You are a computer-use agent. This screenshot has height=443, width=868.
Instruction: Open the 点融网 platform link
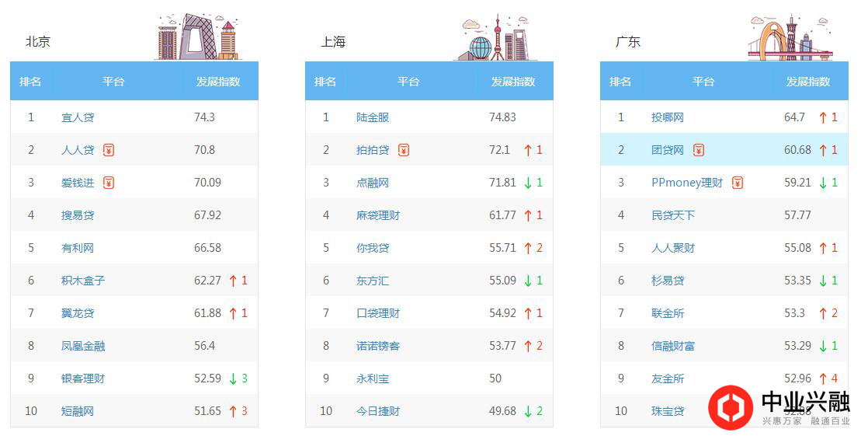(373, 183)
